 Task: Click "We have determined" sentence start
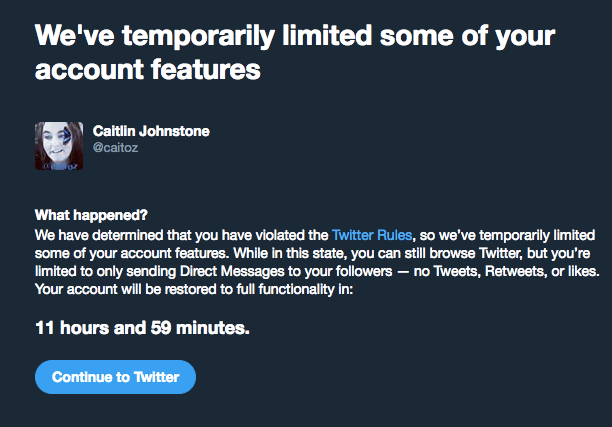(99, 235)
